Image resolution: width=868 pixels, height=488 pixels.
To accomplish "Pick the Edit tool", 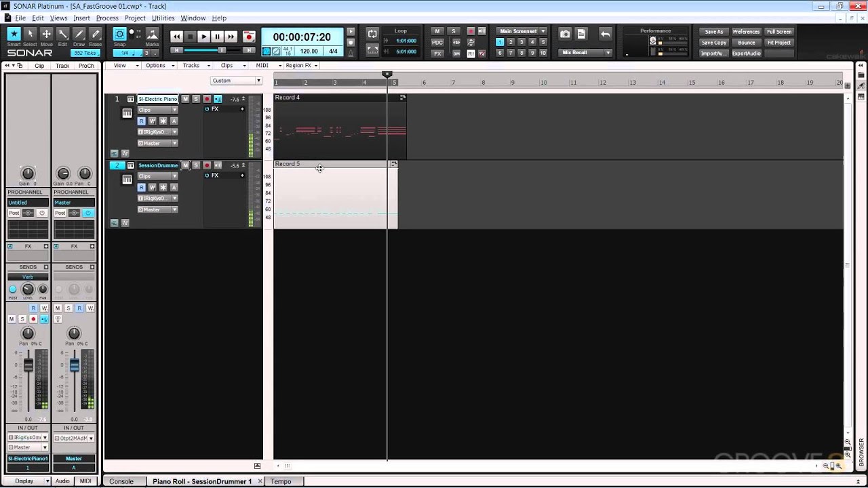I will 62,34.
